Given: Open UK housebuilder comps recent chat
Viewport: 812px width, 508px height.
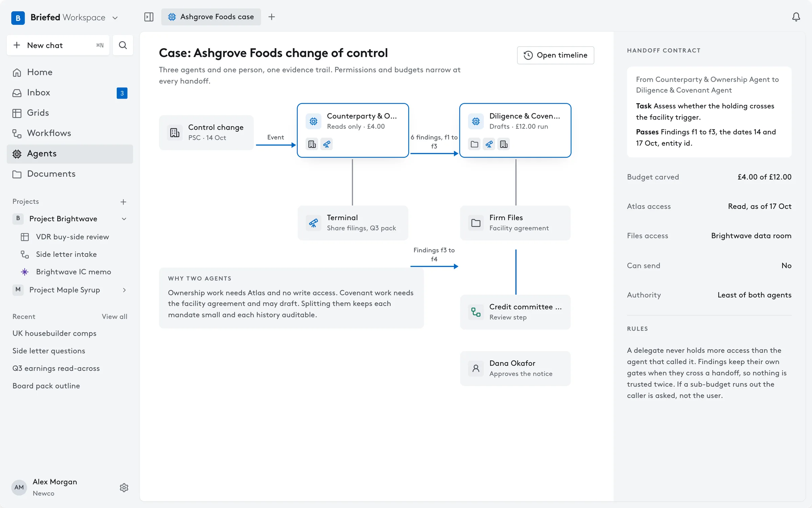Looking at the screenshot, I should pyautogui.click(x=54, y=333).
